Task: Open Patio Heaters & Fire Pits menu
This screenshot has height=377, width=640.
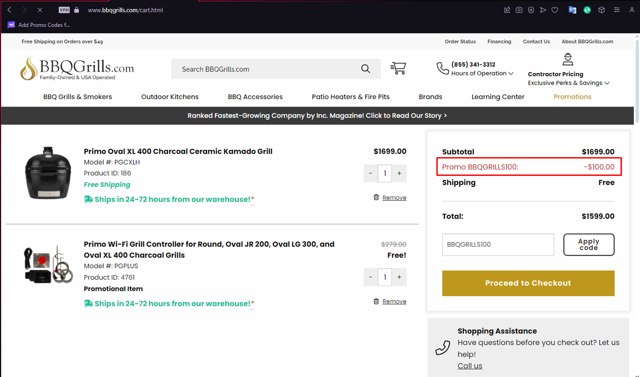Action: (x=351, y=97)
